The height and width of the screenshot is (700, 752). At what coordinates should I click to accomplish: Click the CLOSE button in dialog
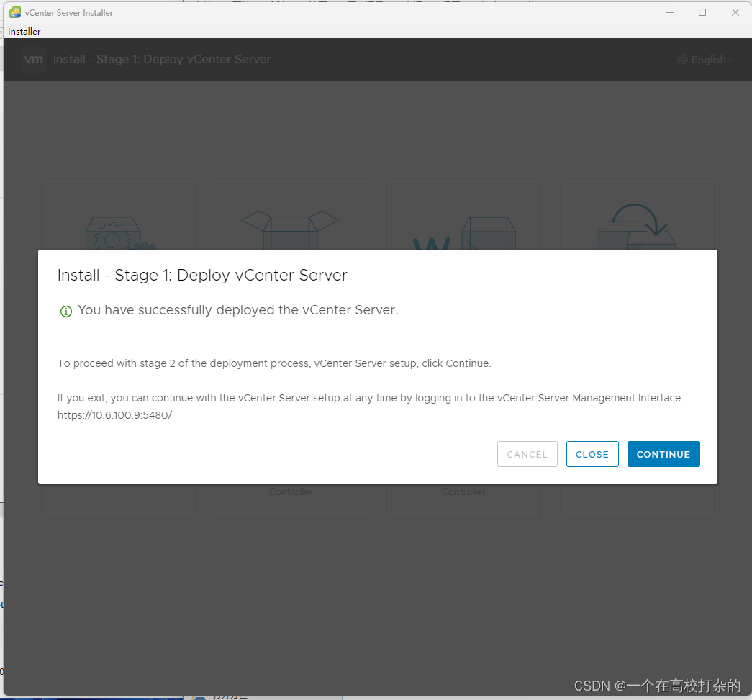click(592, 454)
